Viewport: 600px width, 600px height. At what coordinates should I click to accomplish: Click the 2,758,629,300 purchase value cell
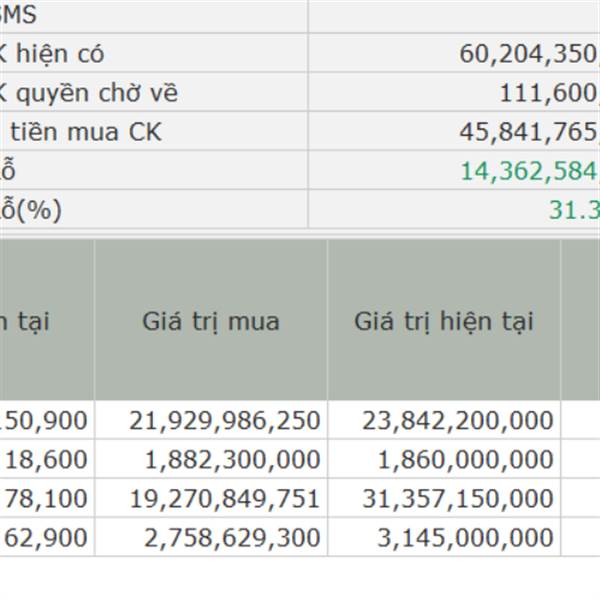click(211, 537)
